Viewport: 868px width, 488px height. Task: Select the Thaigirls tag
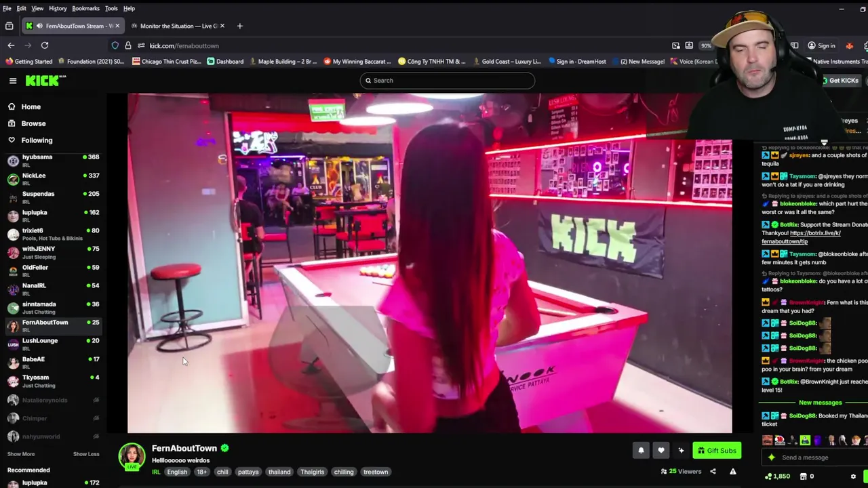coord(313,472)
